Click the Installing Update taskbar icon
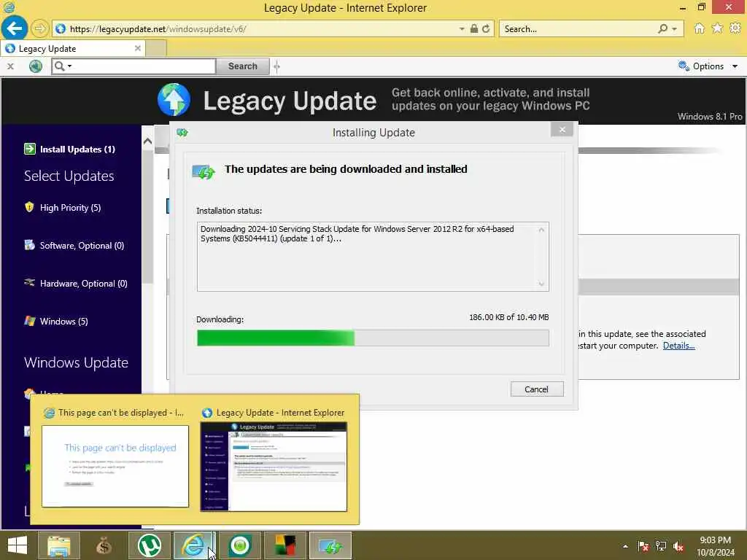The width and height of the screenshot is (747, 560). click(330, 545)
